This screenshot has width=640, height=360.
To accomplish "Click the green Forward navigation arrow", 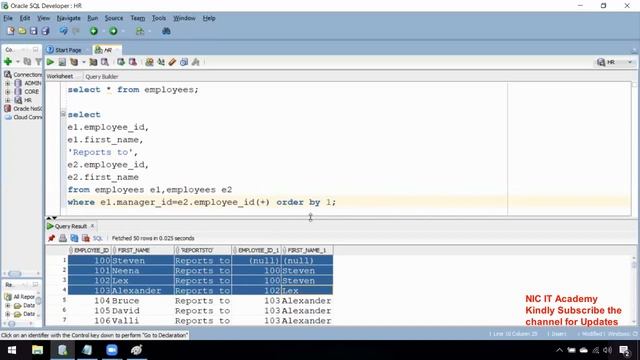I will [x=113, y=31].
